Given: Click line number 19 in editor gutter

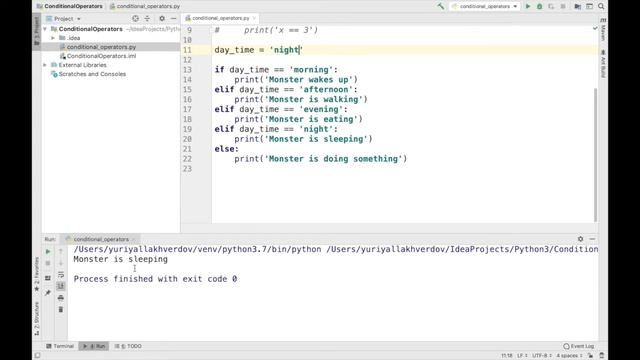Looking at the screenshot, I should (x=187, y=129).
